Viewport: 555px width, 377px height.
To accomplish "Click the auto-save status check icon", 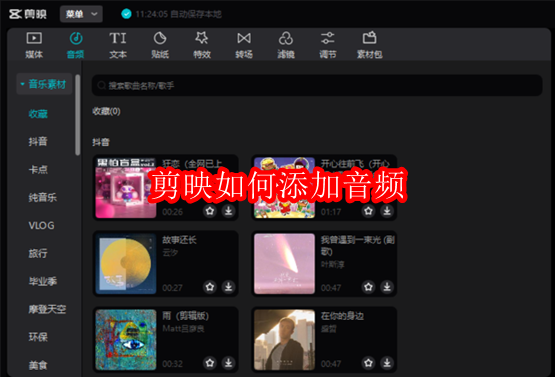I will coord(126,14).
